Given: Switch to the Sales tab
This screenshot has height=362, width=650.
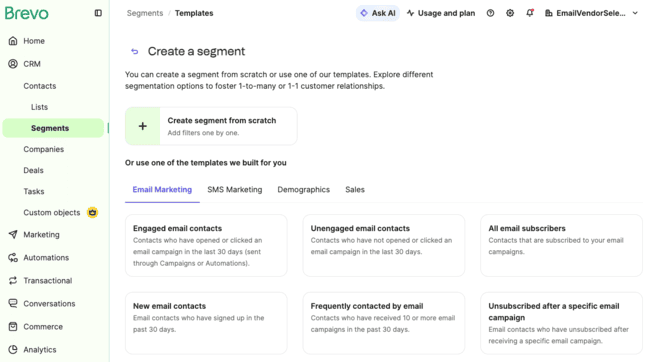Looking at the screenshot, I should [355, 190].
